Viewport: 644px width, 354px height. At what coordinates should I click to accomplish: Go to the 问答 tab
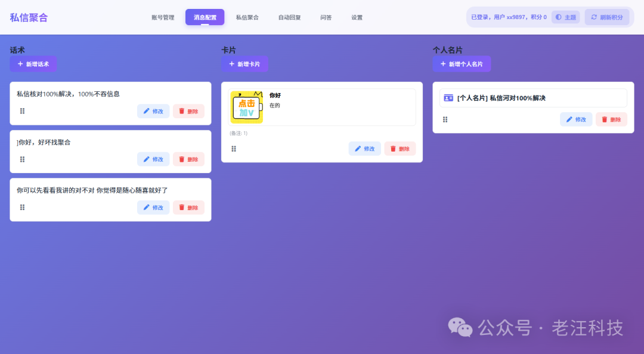[326, 17]
